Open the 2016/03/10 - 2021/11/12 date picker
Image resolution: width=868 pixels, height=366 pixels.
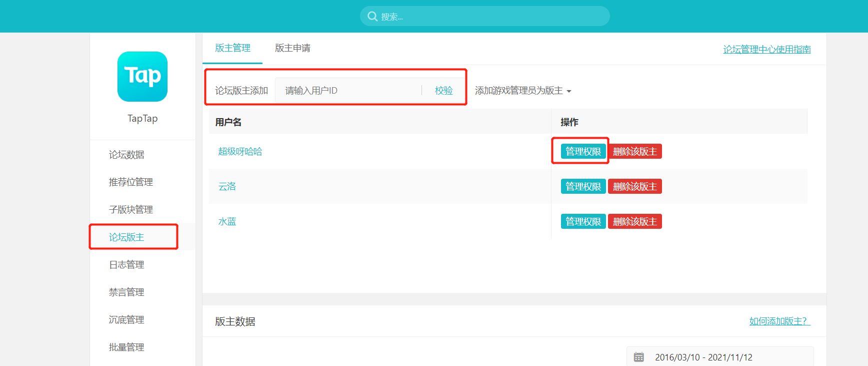[x=703, y=357]
